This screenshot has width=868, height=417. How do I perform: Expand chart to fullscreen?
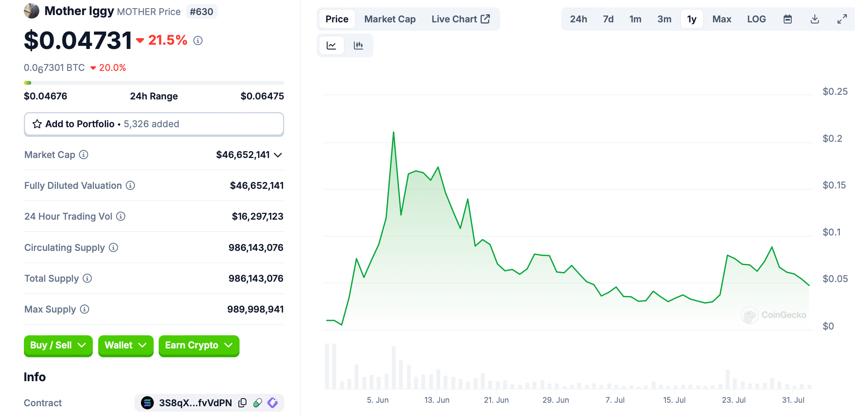pos(842,19)
